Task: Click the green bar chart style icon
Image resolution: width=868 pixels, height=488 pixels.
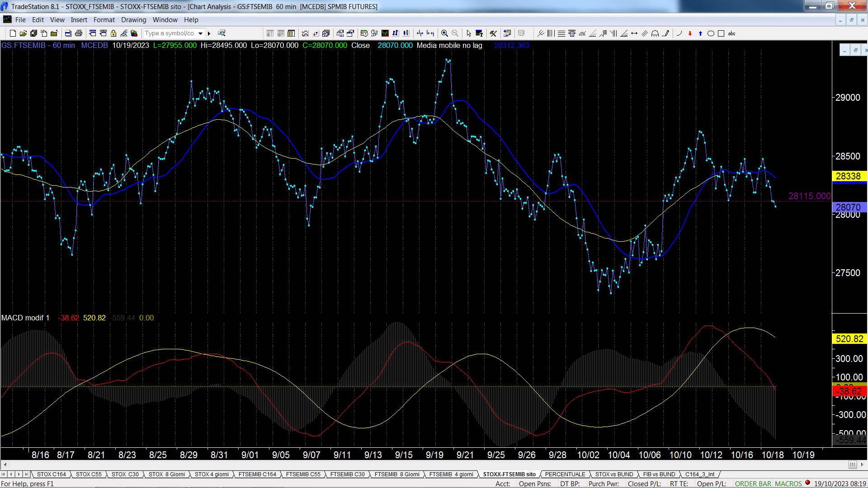Action: coord(385,33)
